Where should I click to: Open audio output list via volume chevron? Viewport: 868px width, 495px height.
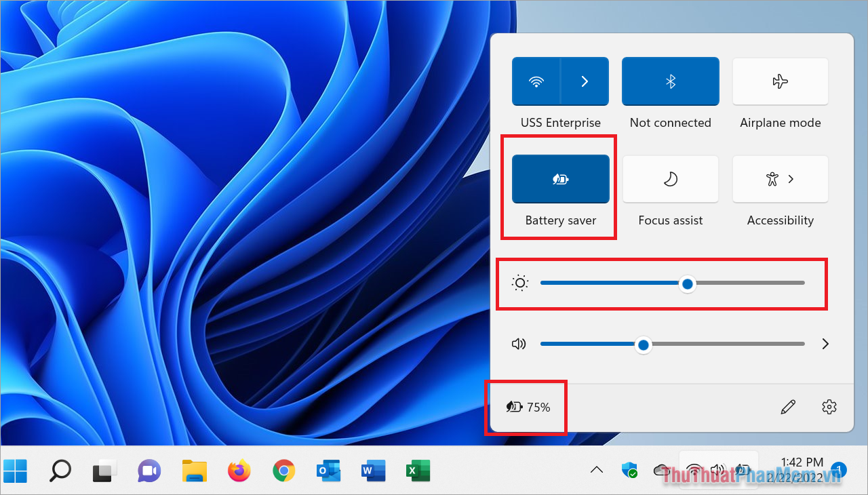[x=825, y=344]
